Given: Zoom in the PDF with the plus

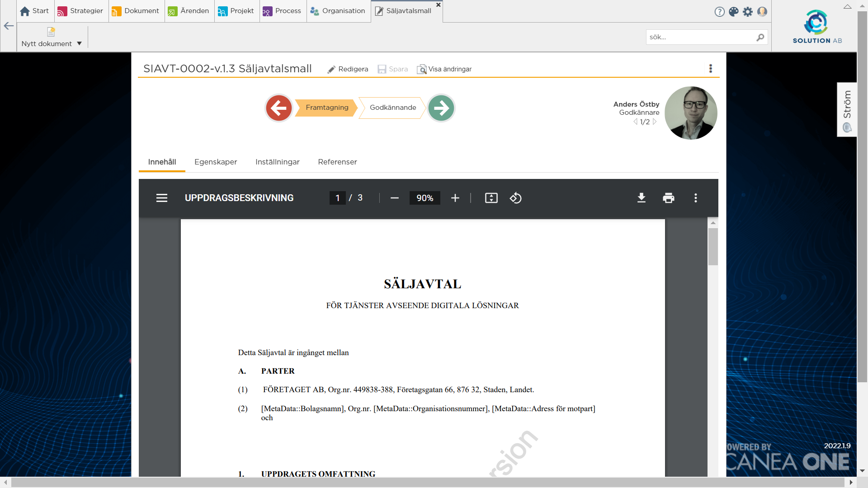Looking at the screenshot, I should (x=455, y=198).
